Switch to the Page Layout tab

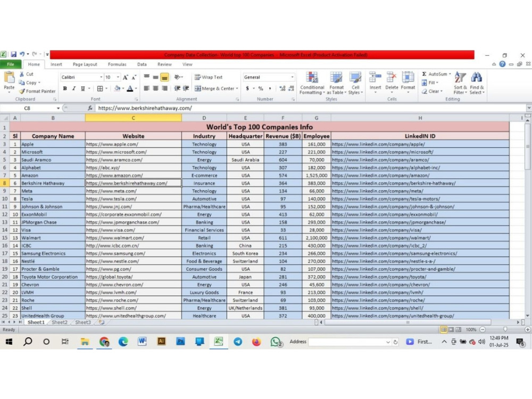(x=85, y=64)
